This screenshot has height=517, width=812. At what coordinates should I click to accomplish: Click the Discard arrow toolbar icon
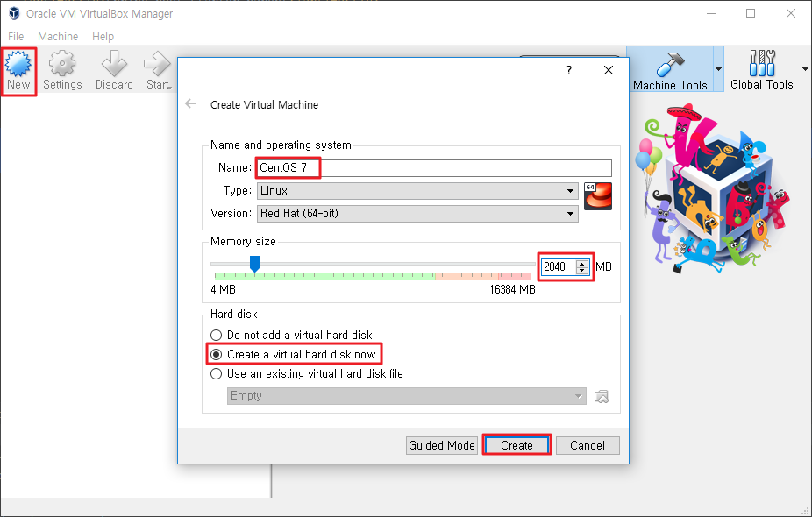tap(115, 71)
